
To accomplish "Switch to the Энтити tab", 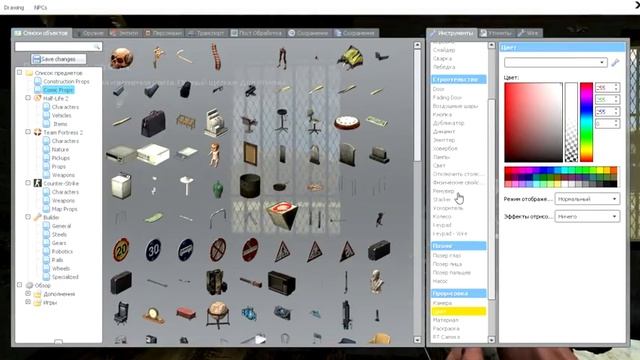I will [125, 33].
